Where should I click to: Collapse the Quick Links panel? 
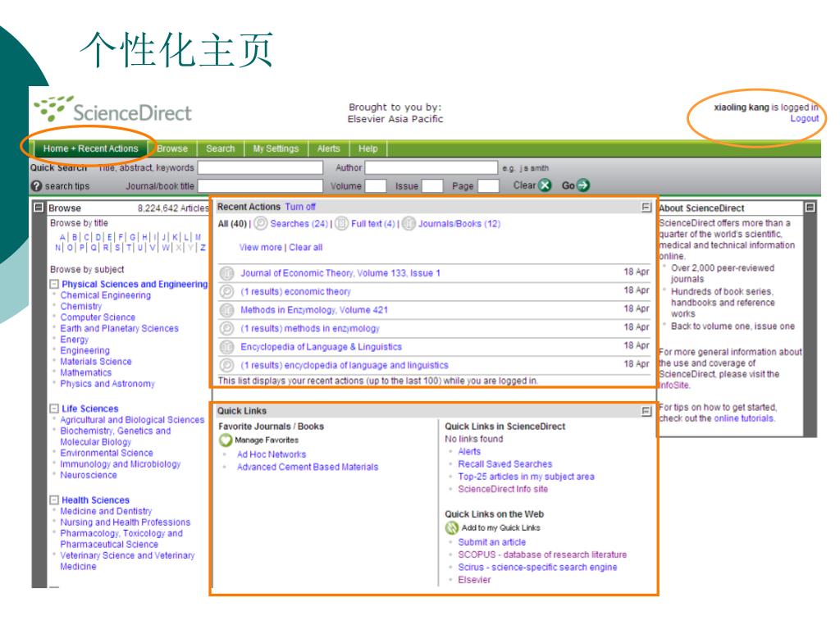(x=646, y=411)
